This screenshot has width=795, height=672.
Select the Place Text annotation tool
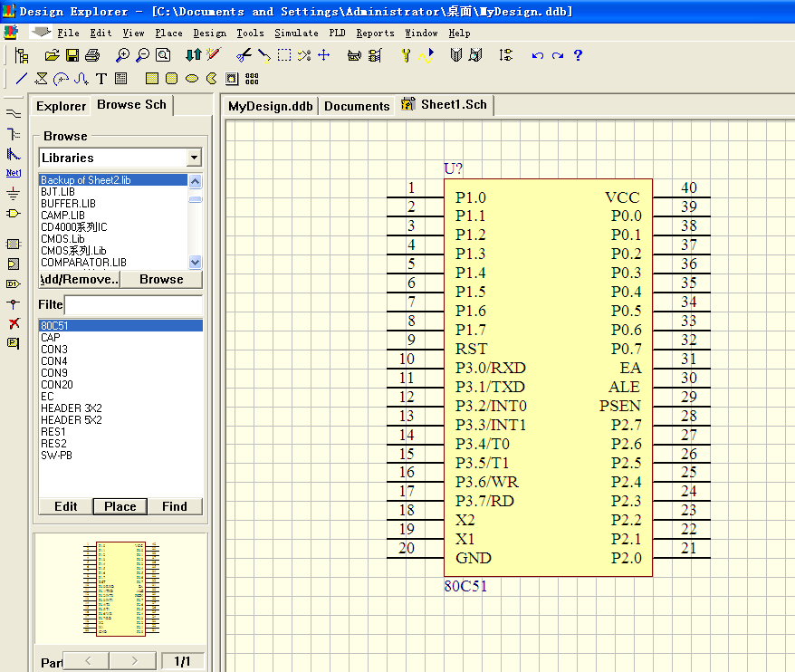[101, 79]
